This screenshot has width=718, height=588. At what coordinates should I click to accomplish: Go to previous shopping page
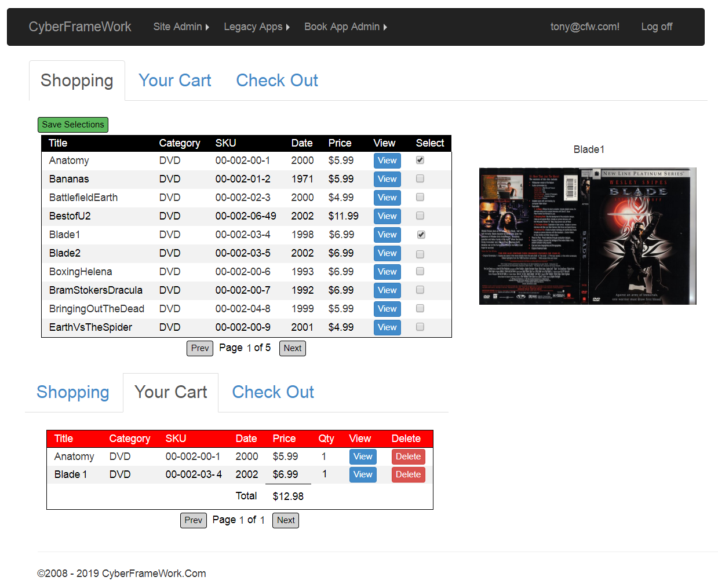200,348
